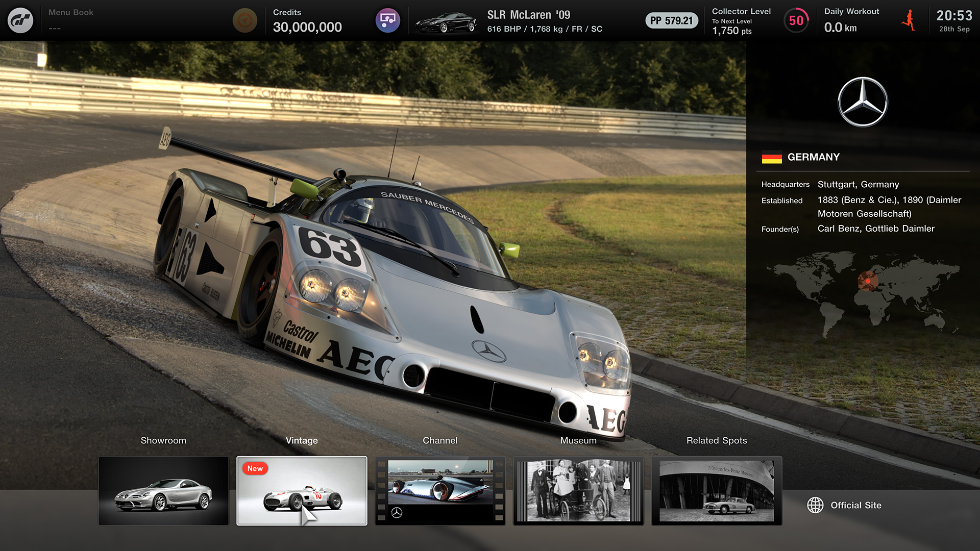Select the Credits 30,000,000 value
Viewport: 980px width, 551px height.
tap(307, 27)
